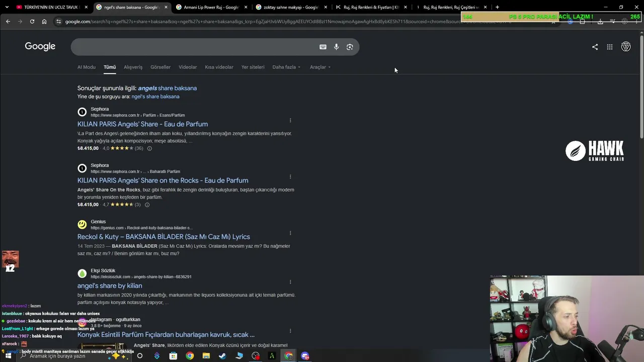
Task: Select the Videolar search tab
Action: tap(188, 67)
